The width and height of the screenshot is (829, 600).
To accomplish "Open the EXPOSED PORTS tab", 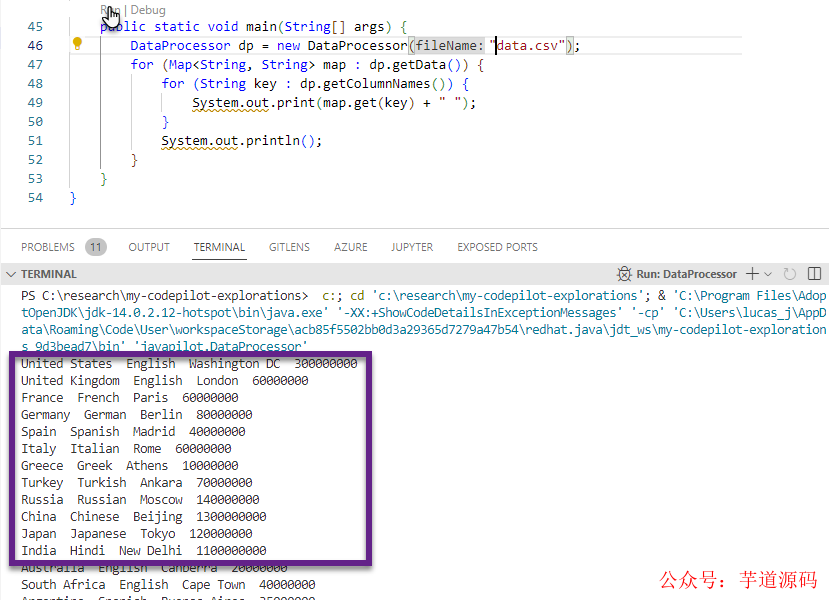I will [498, 247].
